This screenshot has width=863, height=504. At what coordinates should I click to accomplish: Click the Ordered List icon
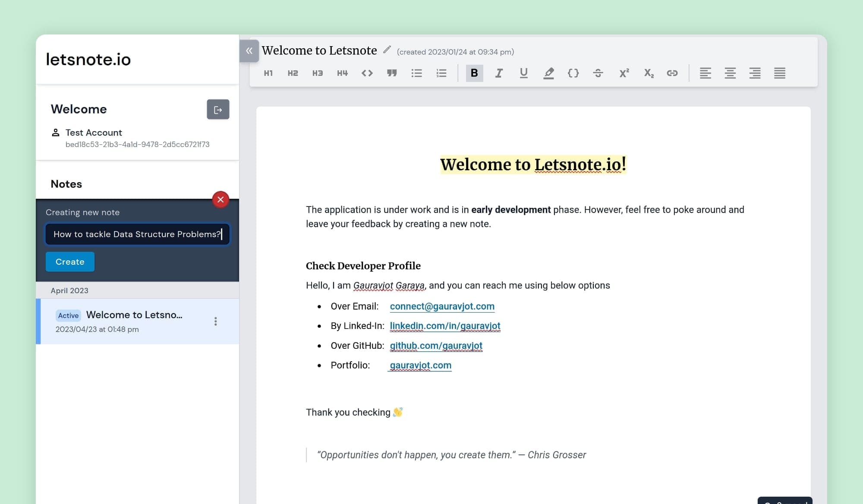pyautogui.click(x=441, y=72)
